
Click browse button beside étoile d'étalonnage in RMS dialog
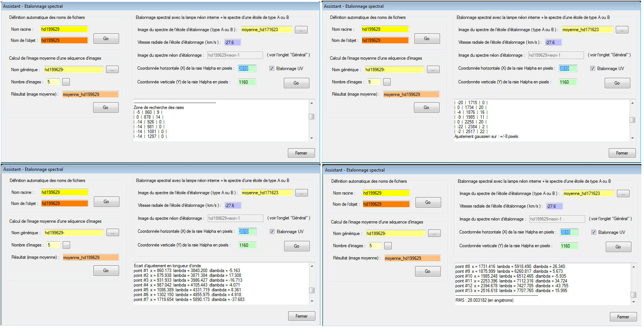pos(623,193)
